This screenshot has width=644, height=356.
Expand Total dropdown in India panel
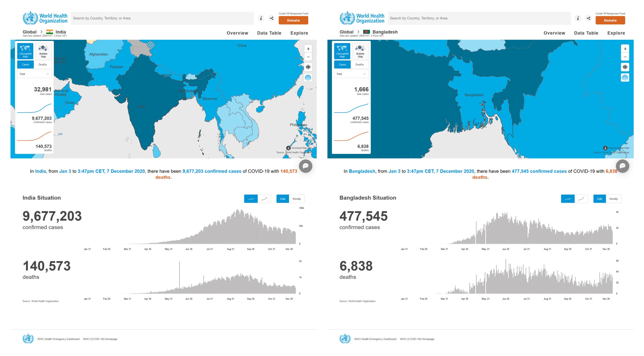pyautogui.click(x=34, y=74)
